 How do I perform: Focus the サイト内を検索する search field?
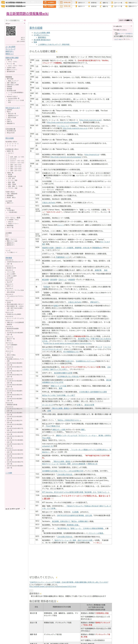[14, 21]
